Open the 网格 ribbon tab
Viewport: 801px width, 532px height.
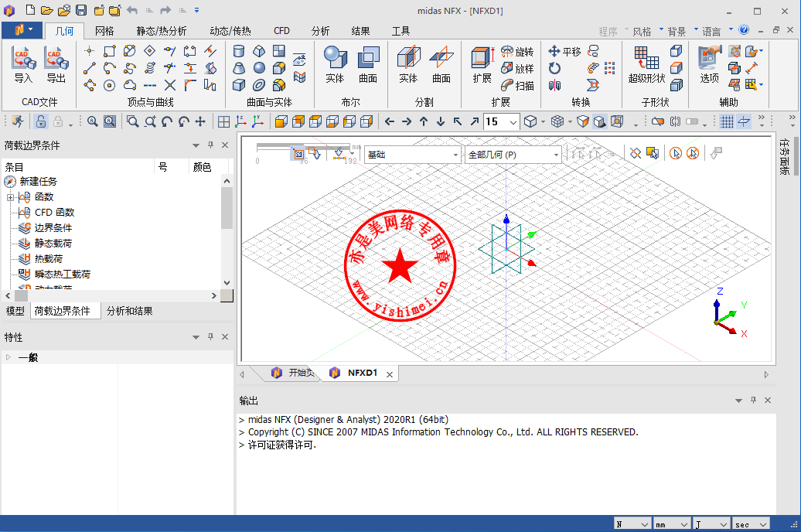click(104, 31)
